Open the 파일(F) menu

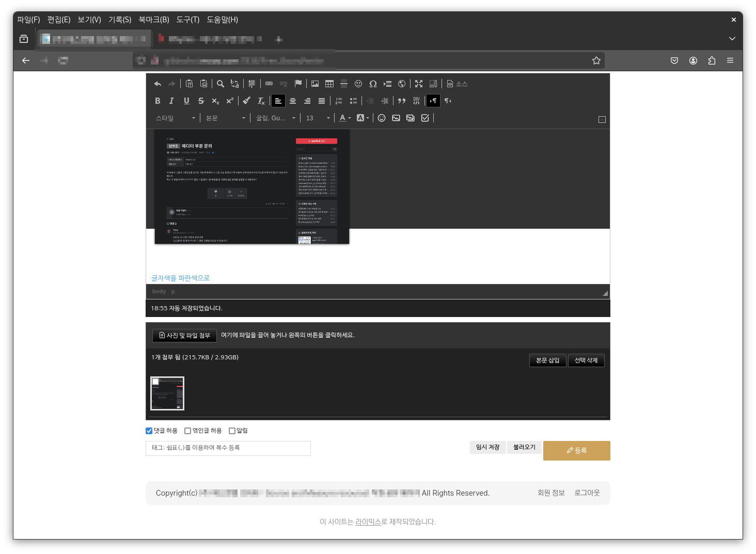tap(28, 20)
